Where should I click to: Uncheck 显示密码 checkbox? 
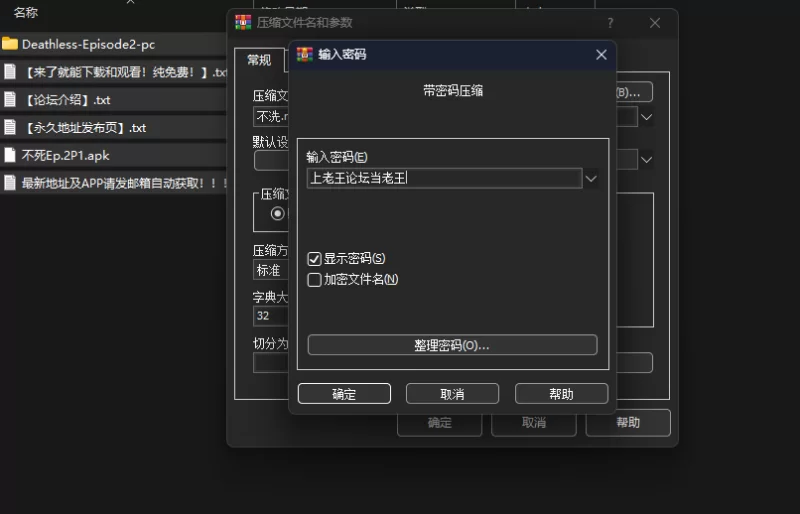tap(314, 259)
